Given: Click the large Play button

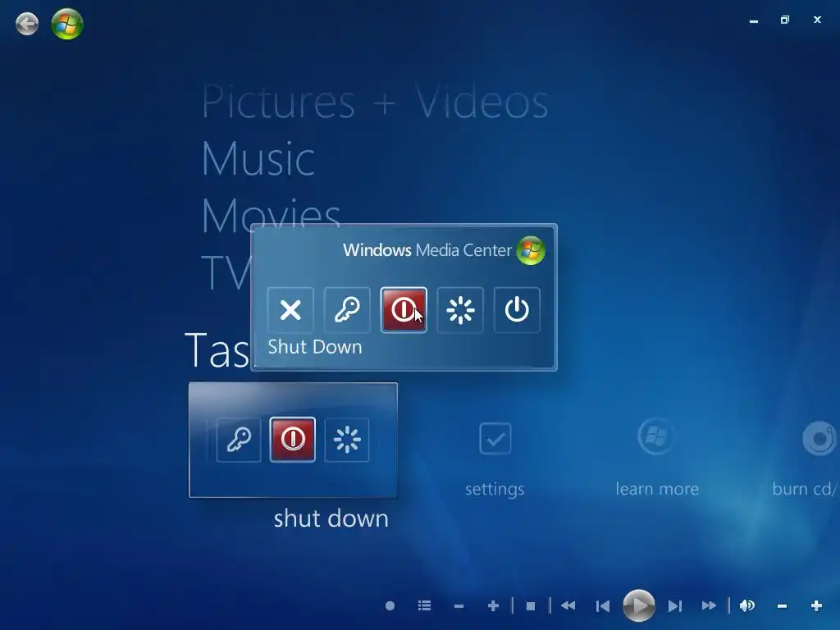Looking at the screenshot, I should [638, 606].
